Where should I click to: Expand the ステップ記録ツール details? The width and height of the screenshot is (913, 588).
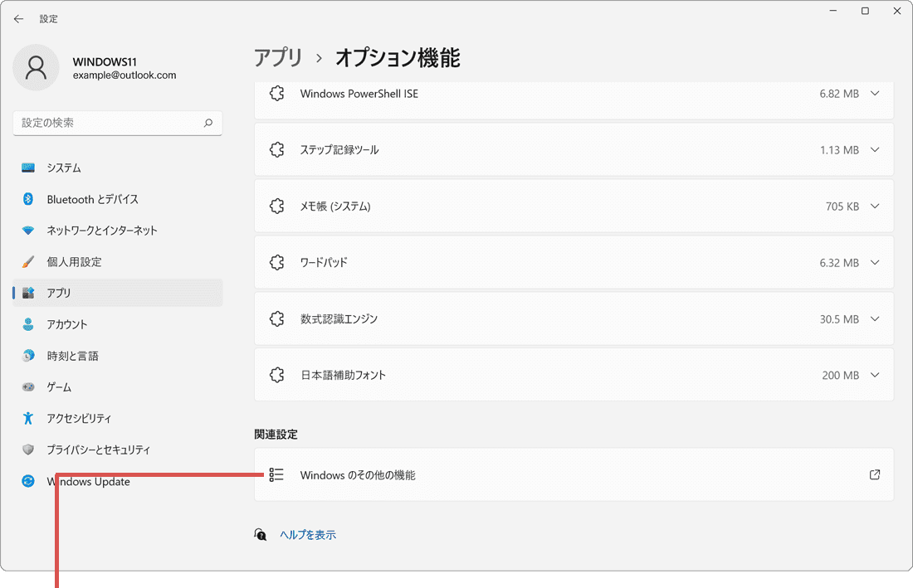(x=874, y=149)
